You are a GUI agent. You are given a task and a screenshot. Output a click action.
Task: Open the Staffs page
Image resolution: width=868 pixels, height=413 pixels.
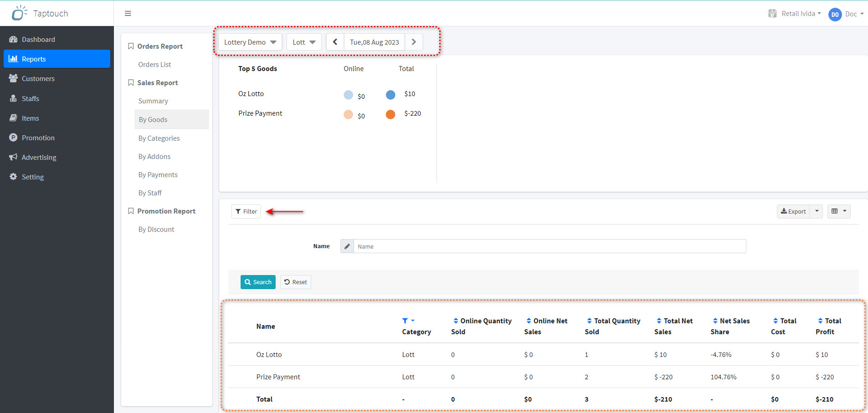[57, 98]
